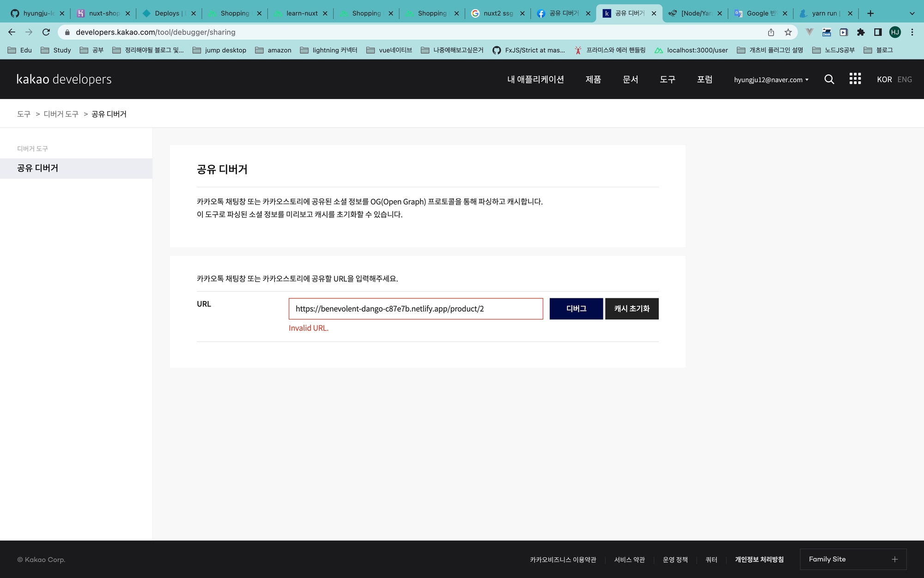Close the nuxt-shop tab
The image size is (924, 578).
pyautogui.click(x=128, y=13)
